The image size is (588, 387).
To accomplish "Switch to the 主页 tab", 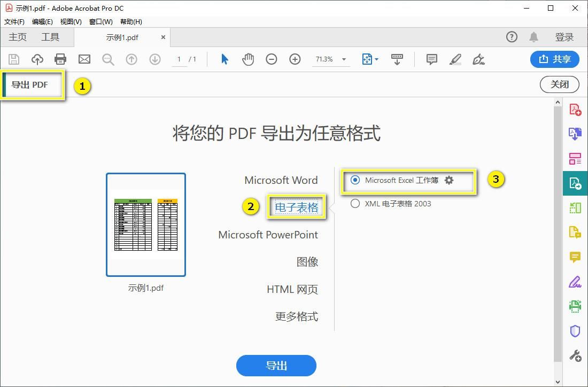I will tap(18, 37).
